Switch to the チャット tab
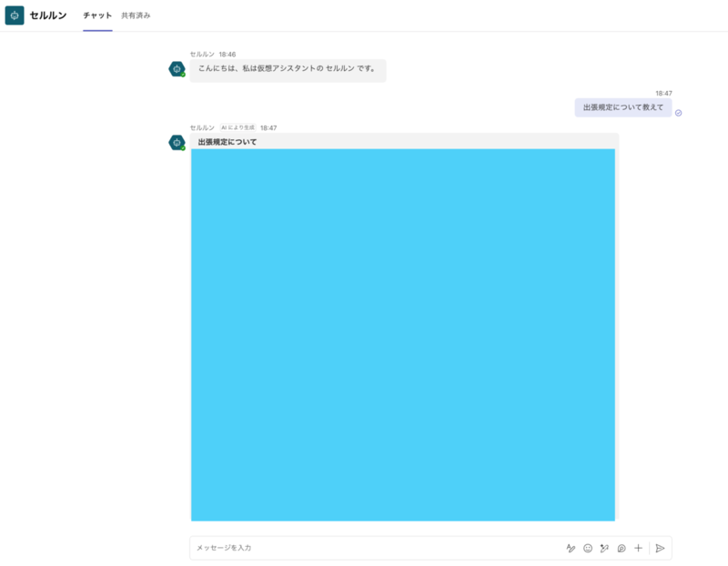The image size is (728, 566). coord(97,15)
